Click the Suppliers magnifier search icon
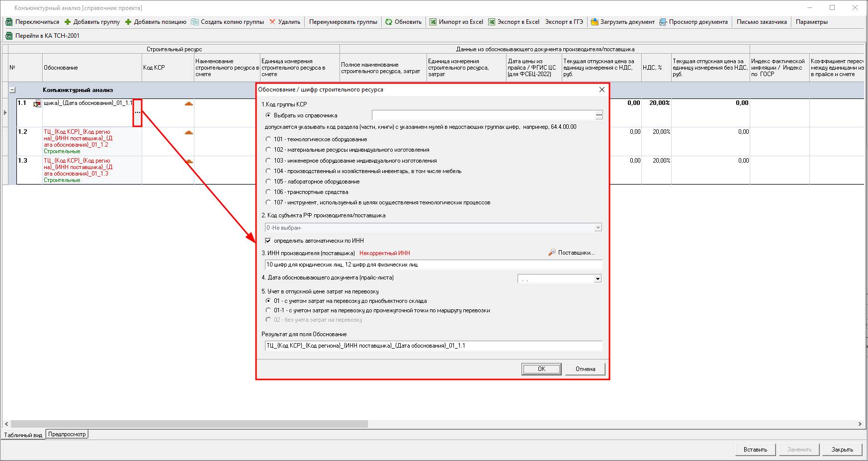This screenshot has width=868, height=461. click(x=552, y=253)
